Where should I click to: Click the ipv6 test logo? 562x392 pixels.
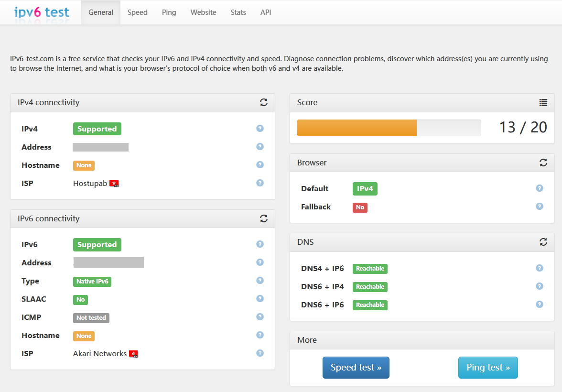[42, 12]
